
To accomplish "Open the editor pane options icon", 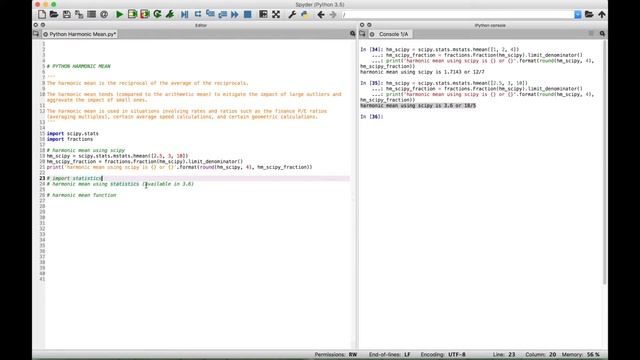I will pyautogui.click(x=353, y=34).
